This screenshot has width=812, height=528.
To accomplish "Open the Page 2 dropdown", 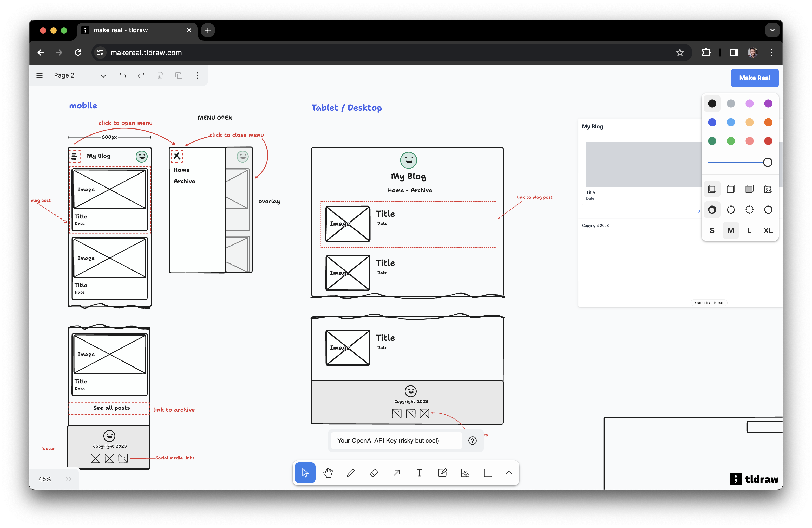I will coord(103,75).
